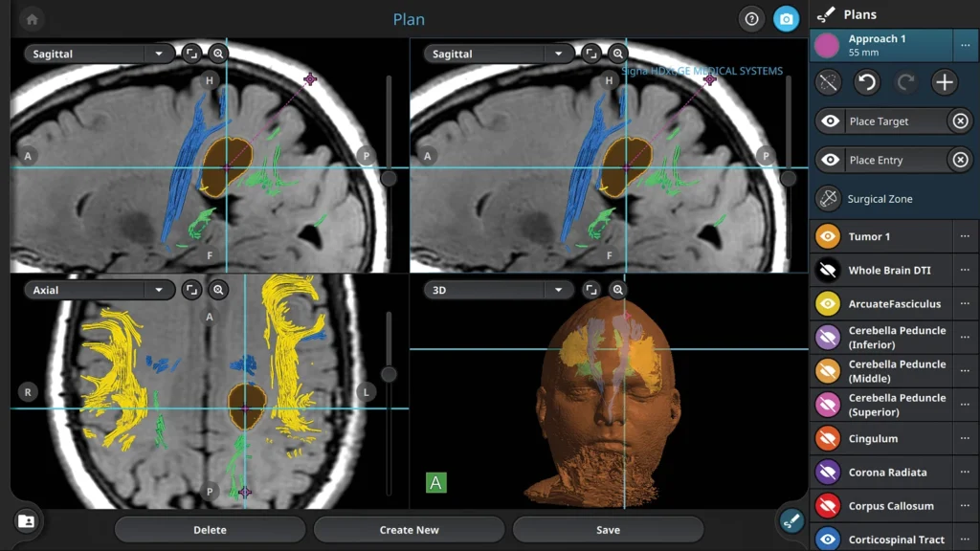Open the help icon
The width and height of the screenshot is (980, 551).
click(751, 19)
